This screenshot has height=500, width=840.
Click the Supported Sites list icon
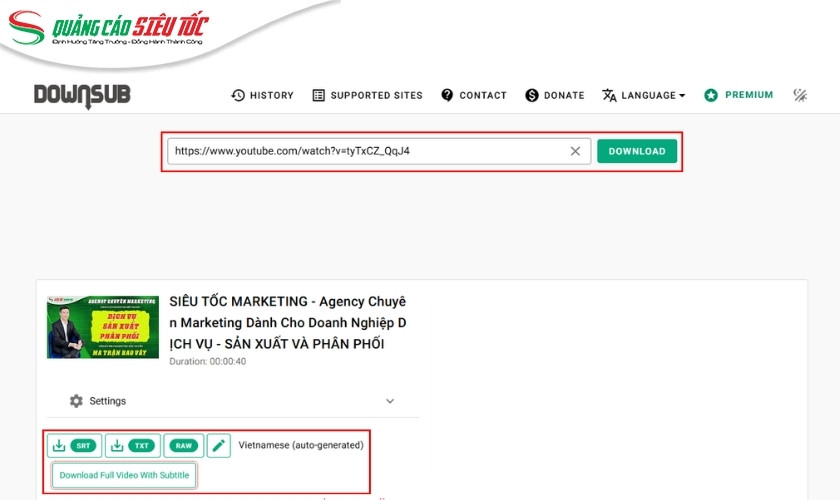319,95
